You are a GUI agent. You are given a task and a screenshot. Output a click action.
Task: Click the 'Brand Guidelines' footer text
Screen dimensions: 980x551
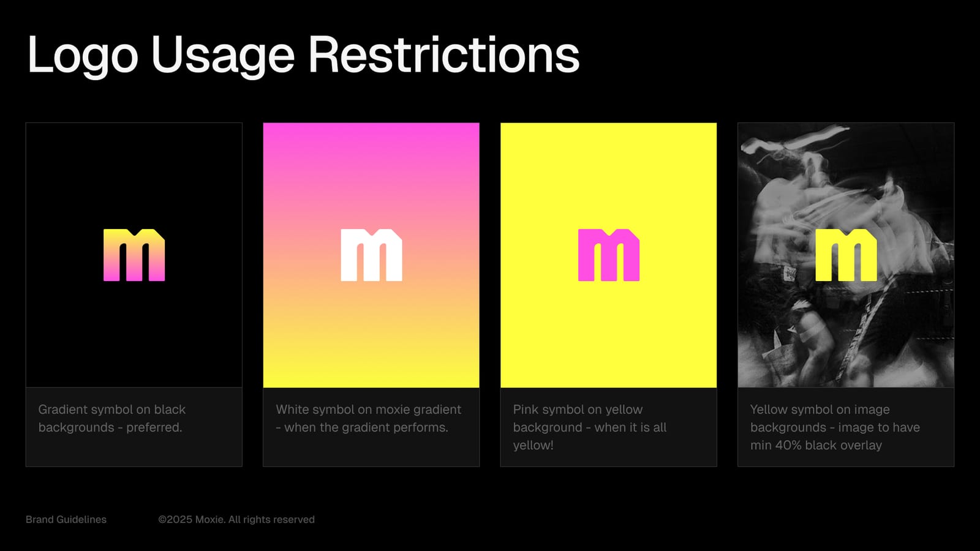66,519
